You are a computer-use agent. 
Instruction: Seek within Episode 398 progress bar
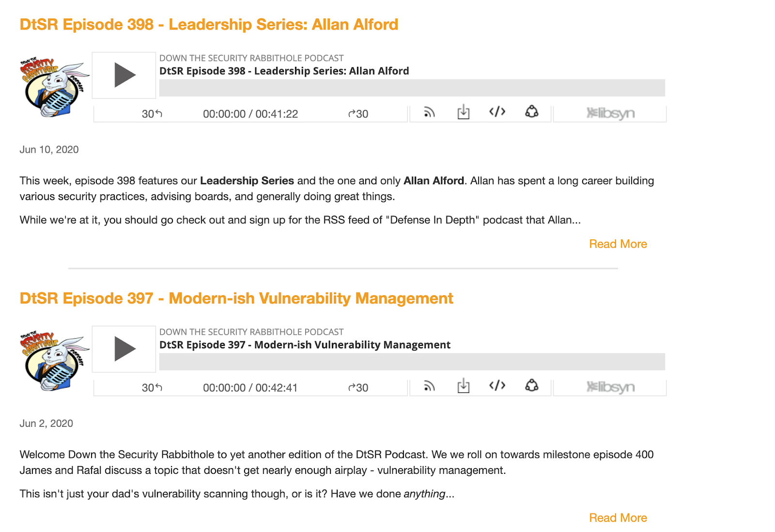(x=412, y=88)
